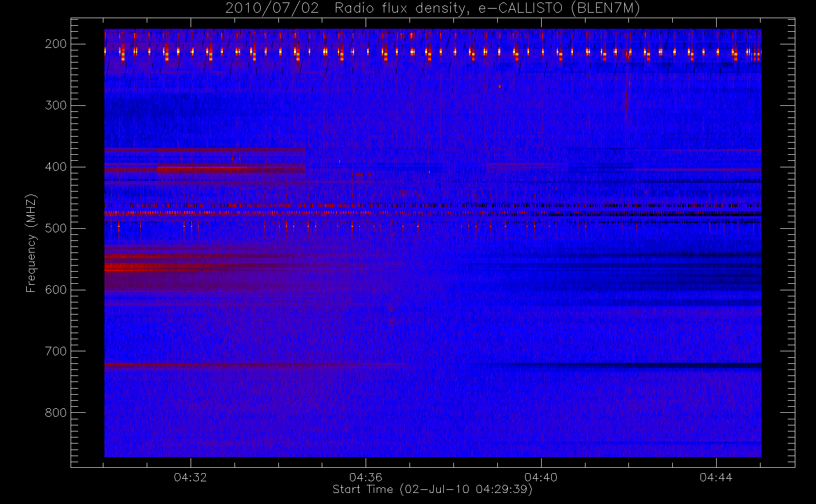
Task: Click the 04:32 time tick label
Action: click(x=191, y=477)
